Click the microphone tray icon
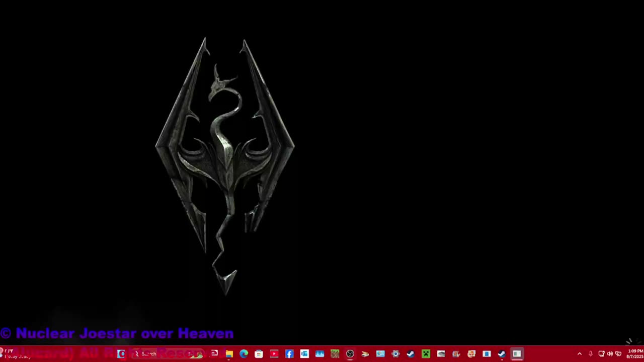This screenshot has width=644, height=362. pyautogui.click(x=591, y=353)
